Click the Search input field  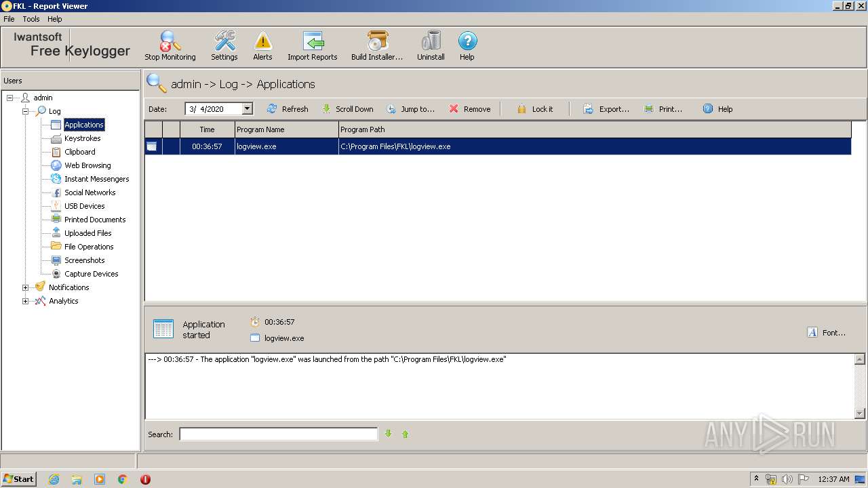pos(278,434)
